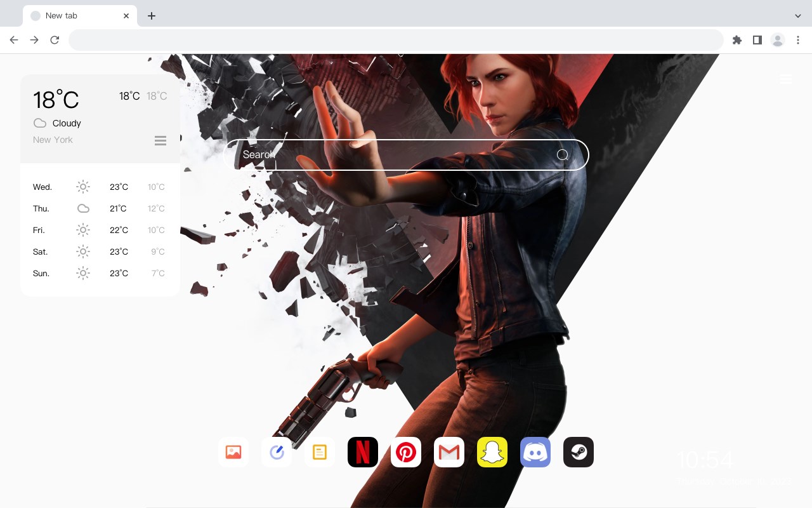Click the New York location label
The height and width of the screenshot is (508, 812).
point(53,140)
